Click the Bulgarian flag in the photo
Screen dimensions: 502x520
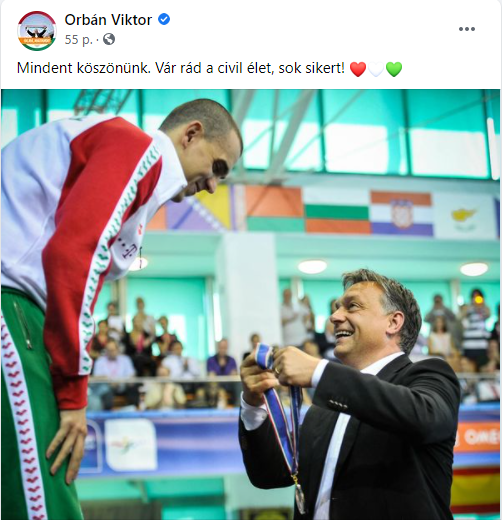[337, 210]
